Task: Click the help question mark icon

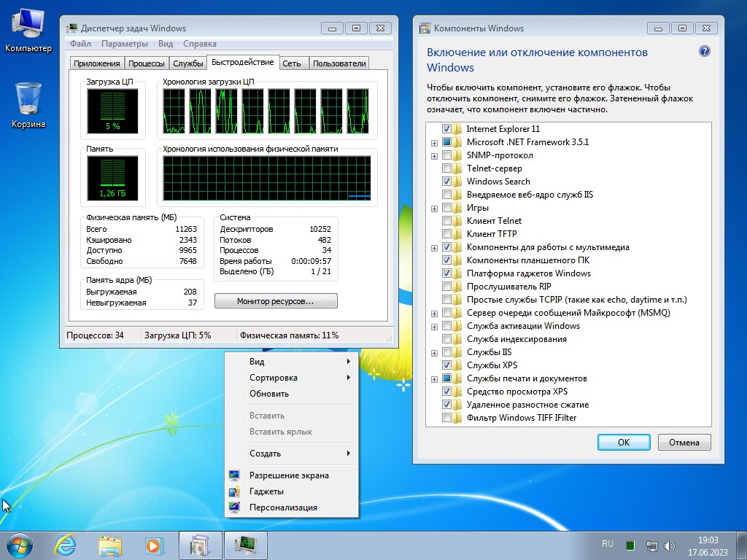Action: pos(705,52)
